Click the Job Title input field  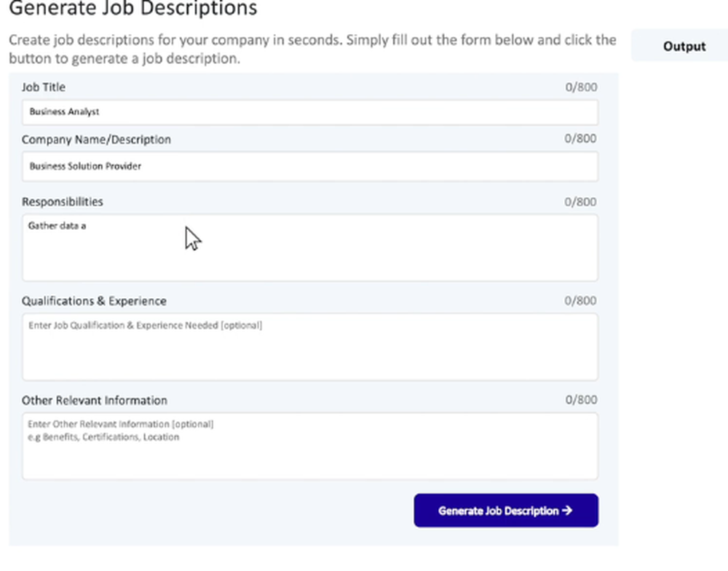(x=309, y=112)
